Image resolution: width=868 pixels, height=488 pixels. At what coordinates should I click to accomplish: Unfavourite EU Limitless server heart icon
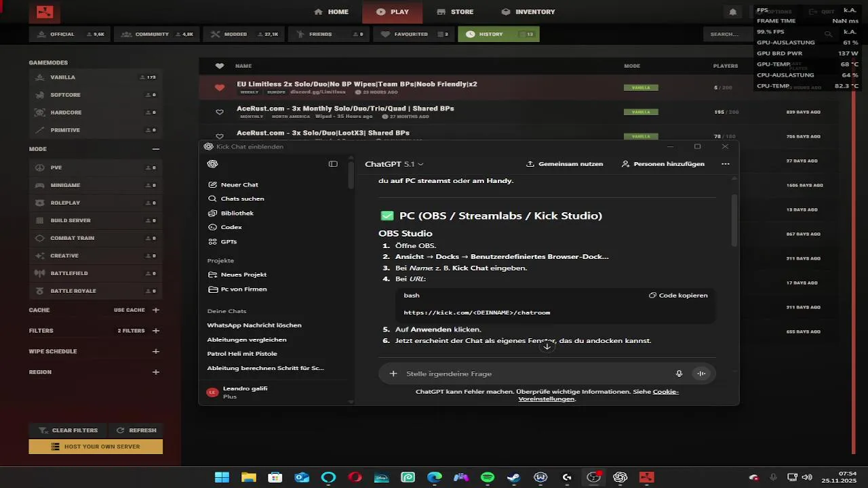click(x=219, y=87)
